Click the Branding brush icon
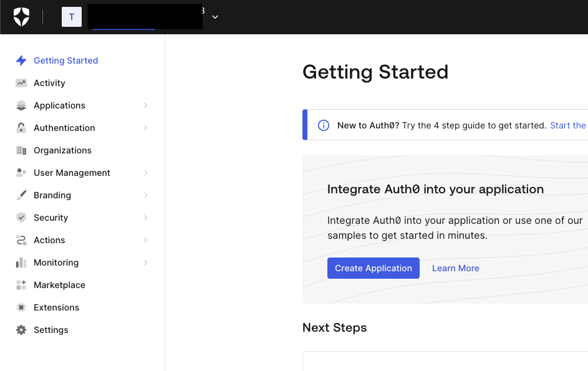 (x=21, y=195)
